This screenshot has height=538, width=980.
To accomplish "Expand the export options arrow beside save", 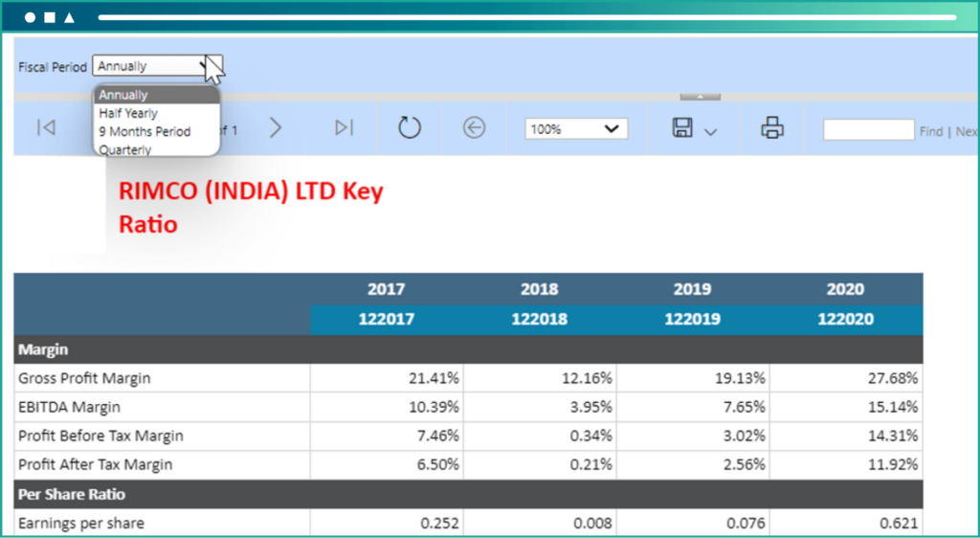I will (x=710, y=131).
